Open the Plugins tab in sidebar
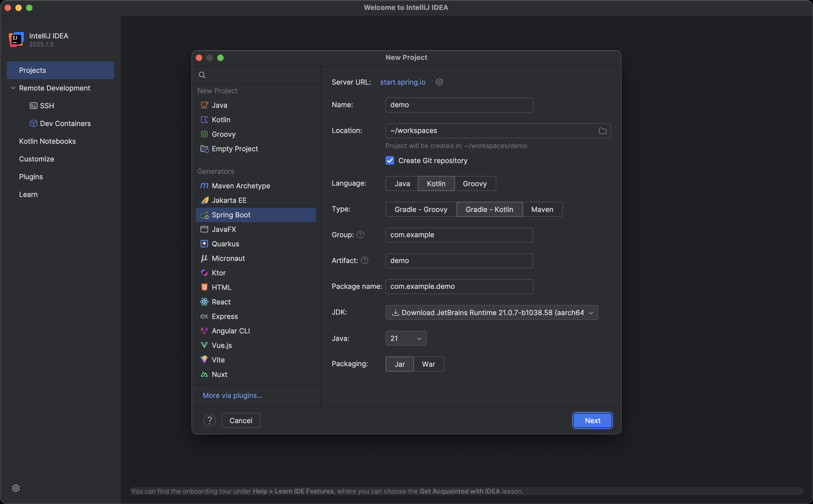813x504 pixels. (31, 177)
